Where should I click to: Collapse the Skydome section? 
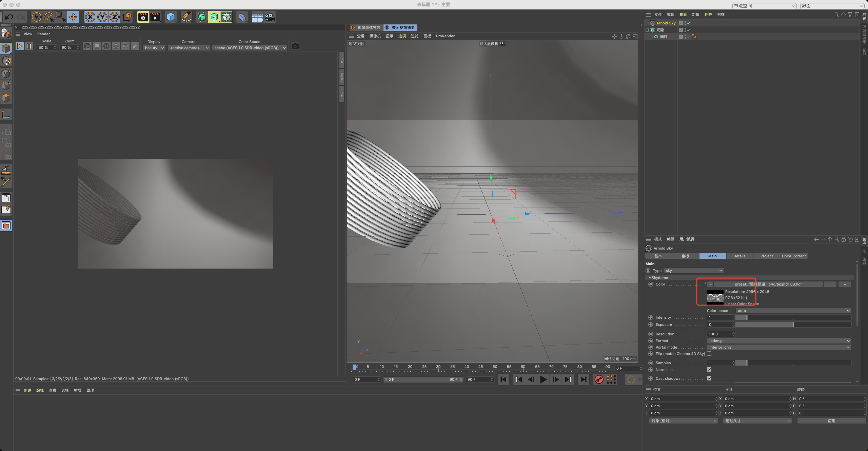[x=650, y=278]
